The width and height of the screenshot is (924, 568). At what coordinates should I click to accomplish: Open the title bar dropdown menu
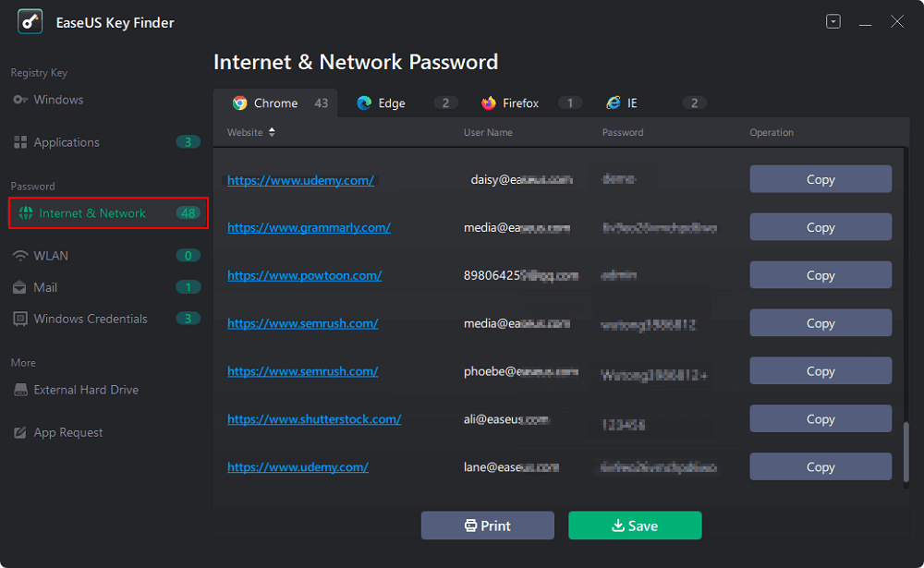point(833,21)
